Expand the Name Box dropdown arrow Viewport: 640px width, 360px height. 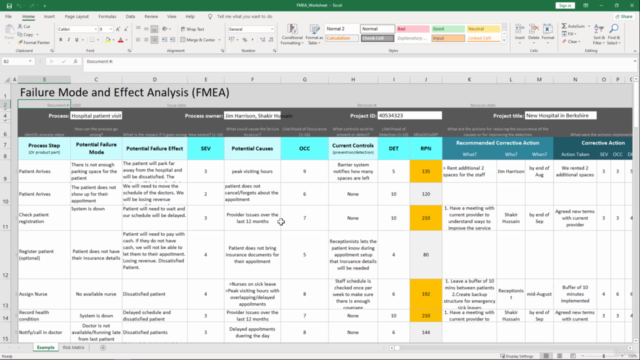30,61
